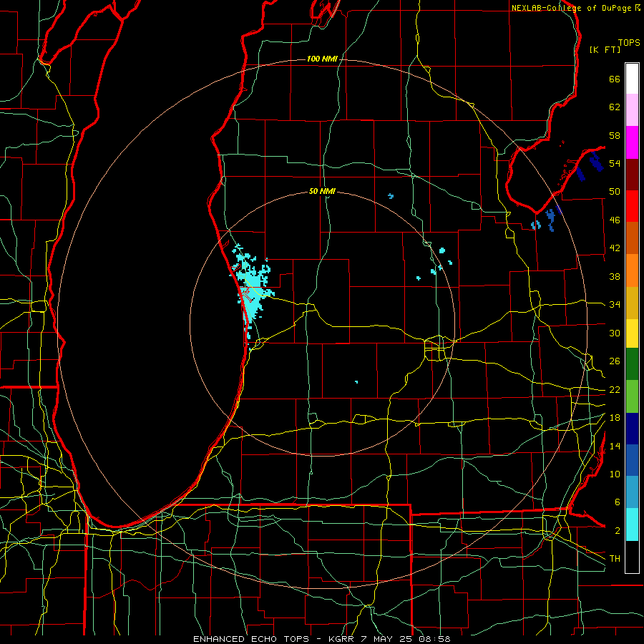Viewport: 644px width, 644px height.
Task: Click the "50 NMI" range ring label
Action: click(x=322, y=191)
